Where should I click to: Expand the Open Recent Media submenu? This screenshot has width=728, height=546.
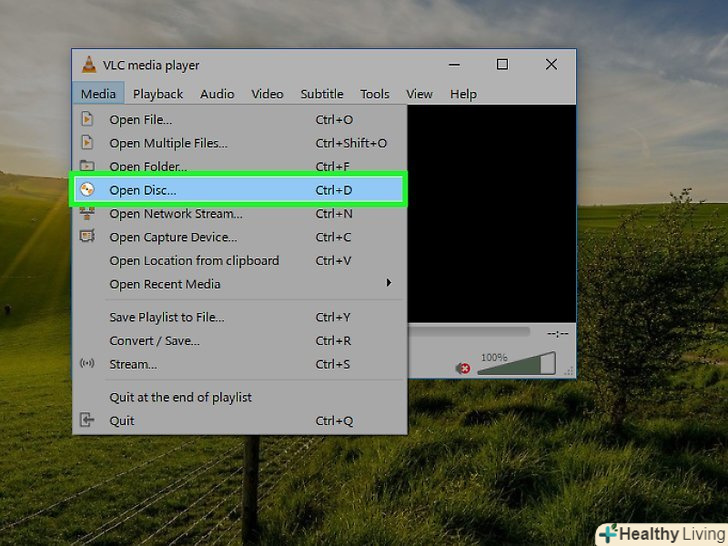pos(240,284)
